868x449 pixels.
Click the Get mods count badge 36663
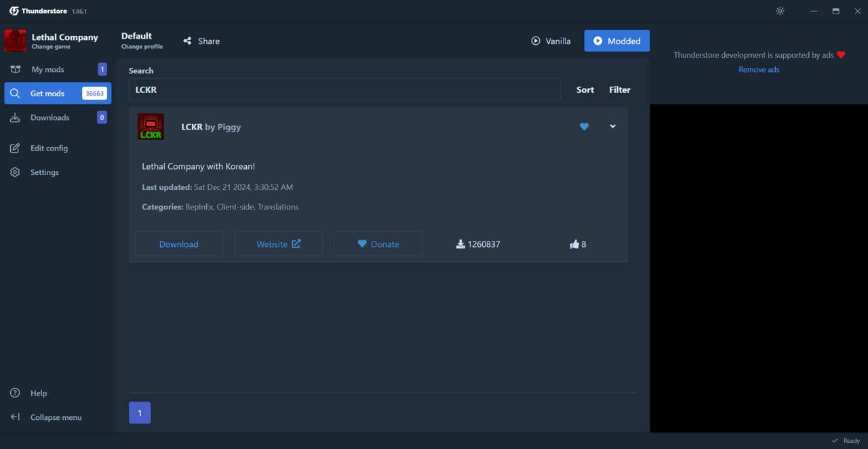click(x=95, y=94)
